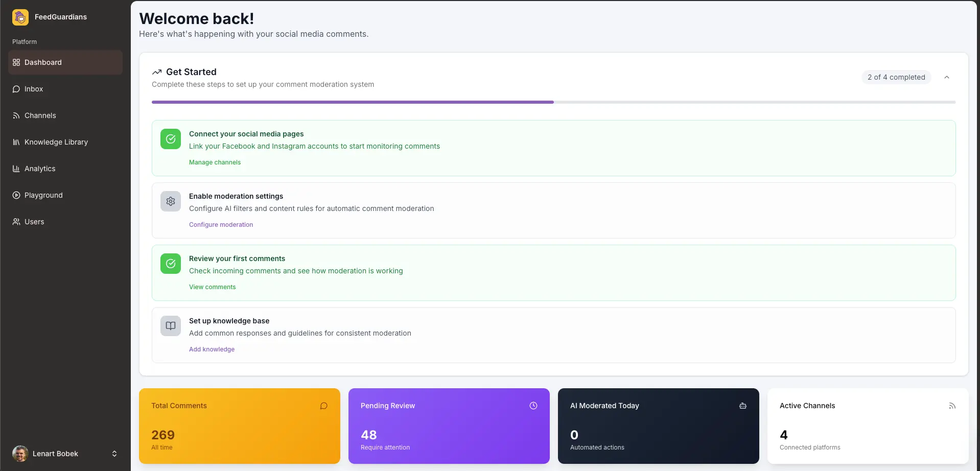Click the 'Automated actions' label
Image resolution: width=980 pixels, height=471 pixels.
coord(597,448)
